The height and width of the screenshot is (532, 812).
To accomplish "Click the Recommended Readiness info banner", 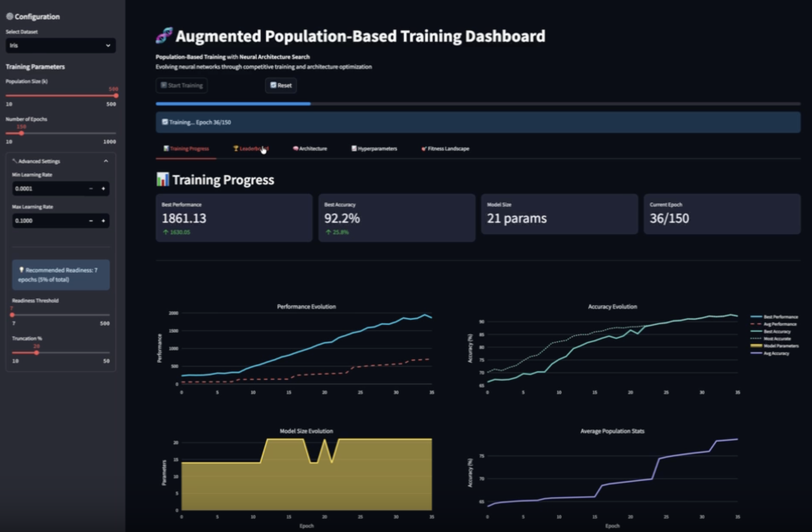I will tap(61, 275).
